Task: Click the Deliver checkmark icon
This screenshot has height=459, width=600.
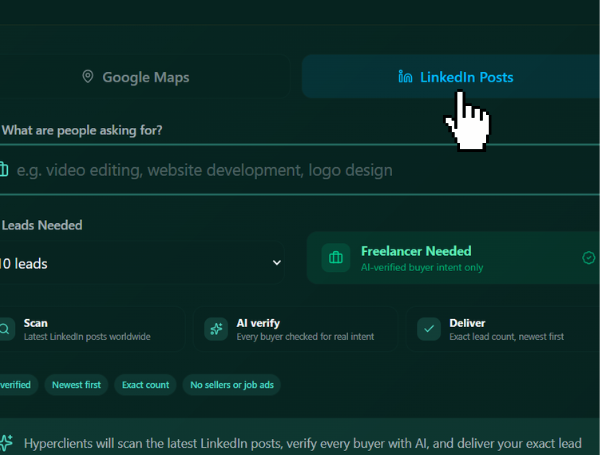Action: [x=429, y=329]
